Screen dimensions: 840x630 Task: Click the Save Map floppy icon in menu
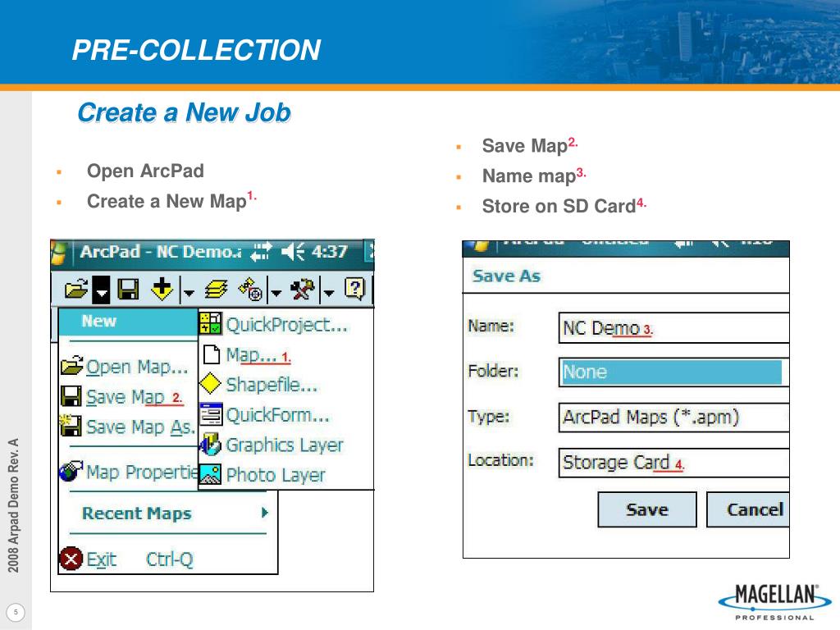pyautogui.click(x=71, y=396)
